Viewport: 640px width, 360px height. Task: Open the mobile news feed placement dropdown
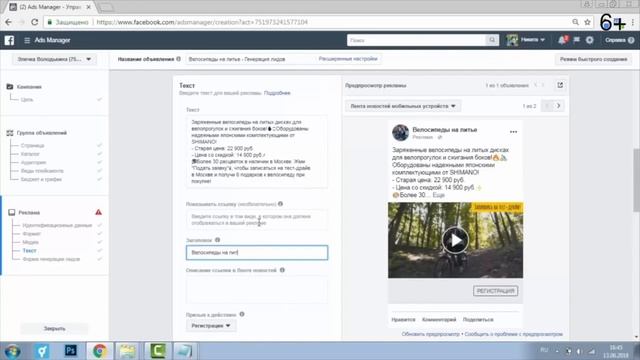403,106
